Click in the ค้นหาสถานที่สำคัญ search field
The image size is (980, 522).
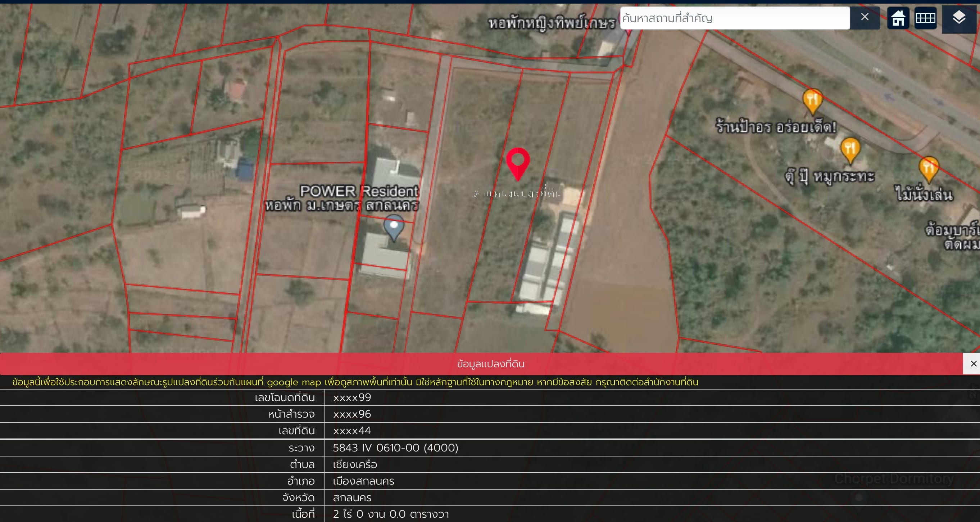pyautogui.click(x=734, y=18)
